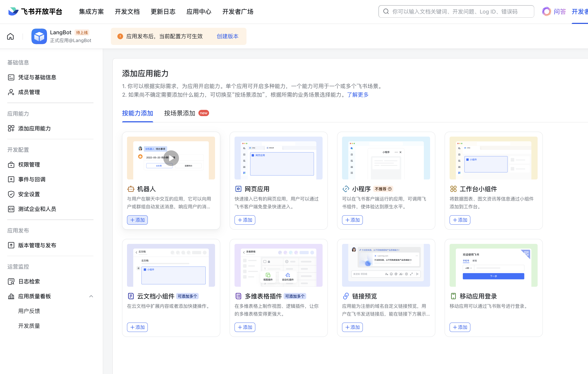The image size is (588, 374).
Task: Add the 网页应用 capability
Action: [245, 220]
